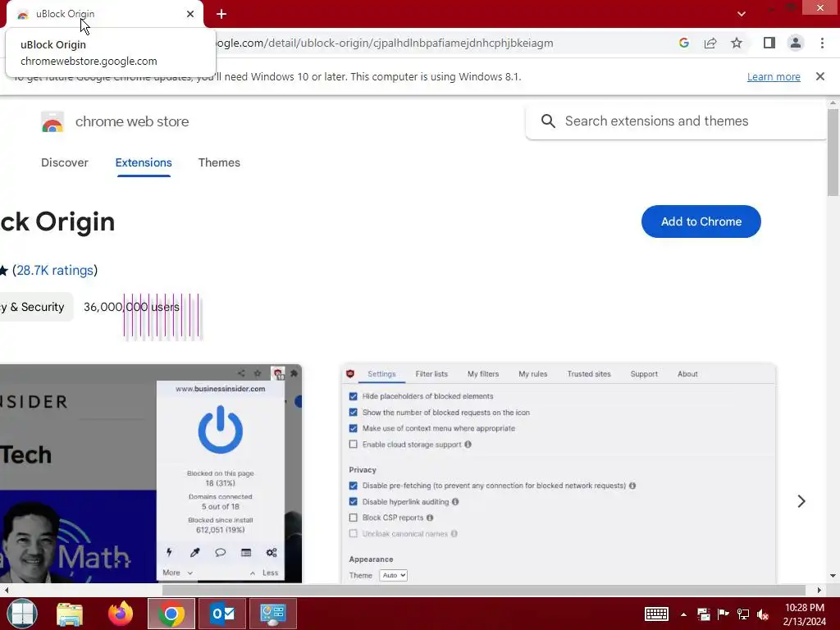Close the uBlock Origin tab
Screen dimensions: 840x630
(x=190, y=14)
